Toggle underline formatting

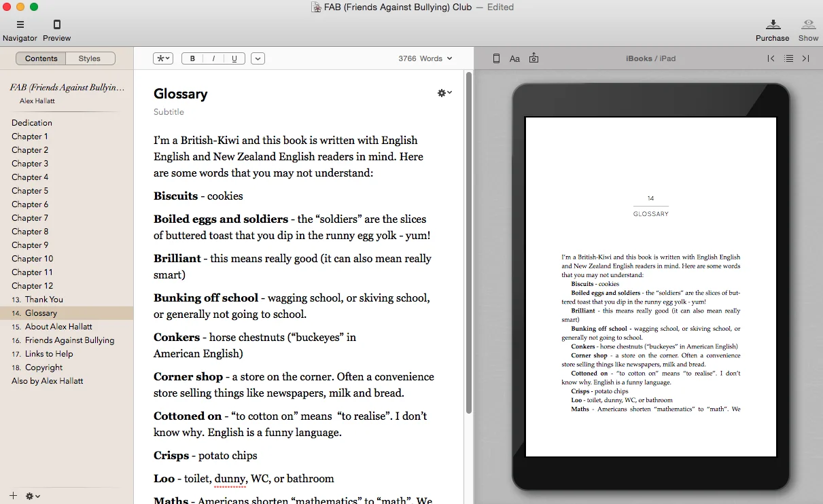(234, 58)
